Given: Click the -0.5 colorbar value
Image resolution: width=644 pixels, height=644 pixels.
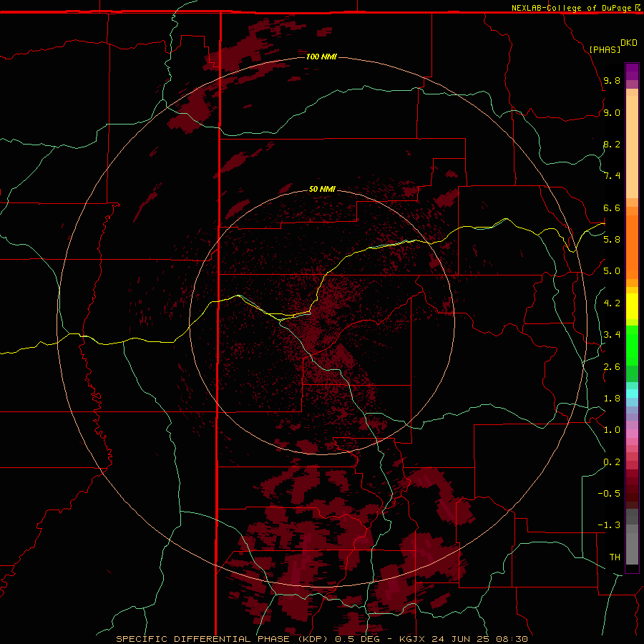Looking at the screenshot, I should (x=609, y=494).
